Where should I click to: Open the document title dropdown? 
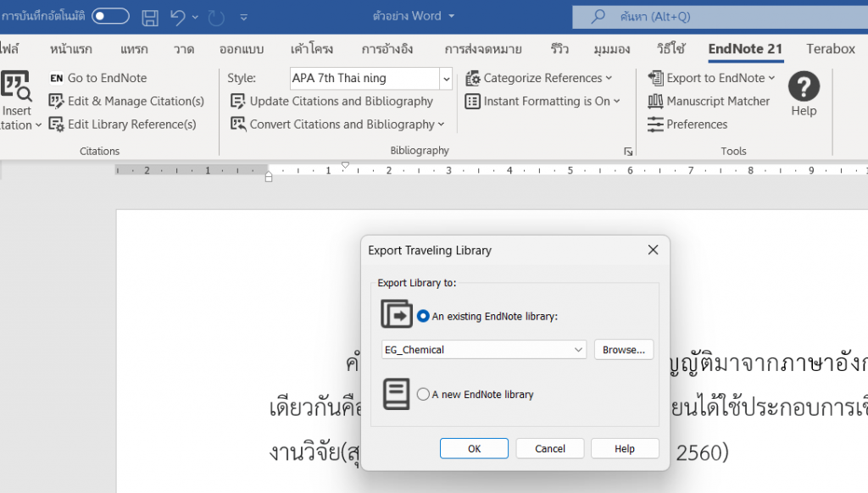point(452,16)
